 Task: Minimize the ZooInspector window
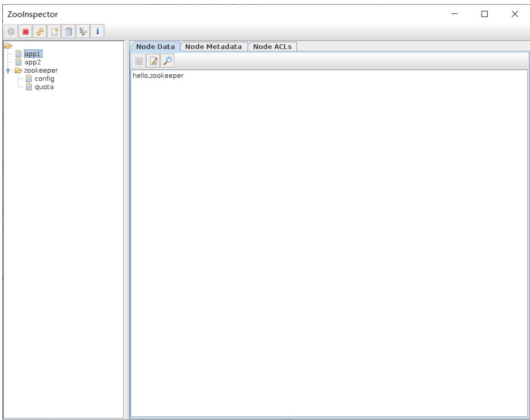pyautogui.click(x=454, y=14)
